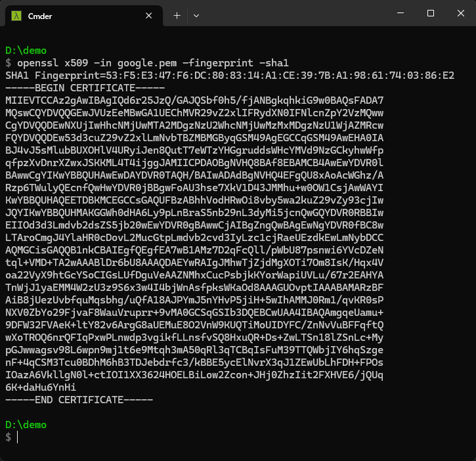Switch to the Cmder tab

[66, 15]
